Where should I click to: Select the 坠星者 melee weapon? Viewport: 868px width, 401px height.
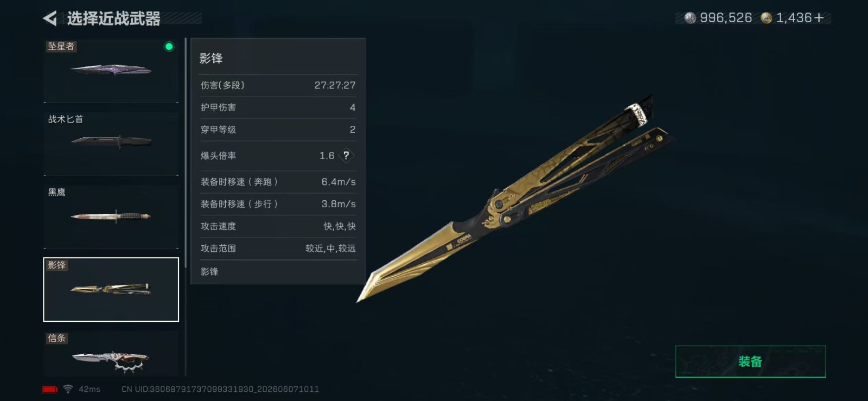(x=111, y=71)
